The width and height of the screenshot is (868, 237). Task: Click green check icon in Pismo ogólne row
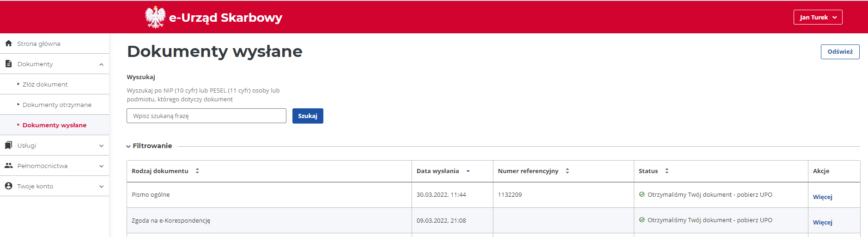point(642,194)
